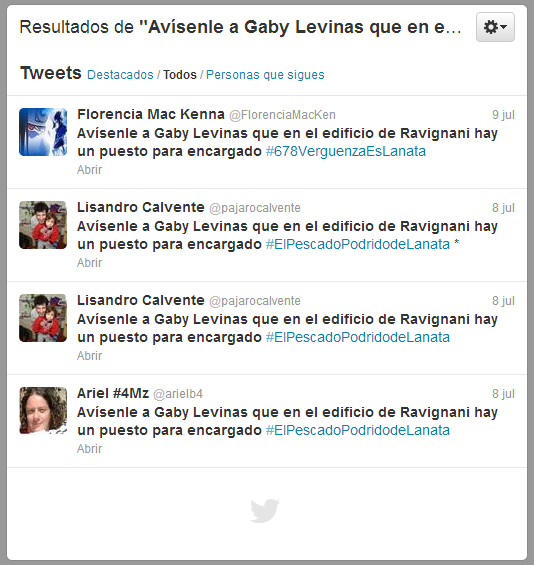Image resolution: width=534 pixels, height=565 pixels.
Task: Expand second tweet using Abrir
Action: 89,263
